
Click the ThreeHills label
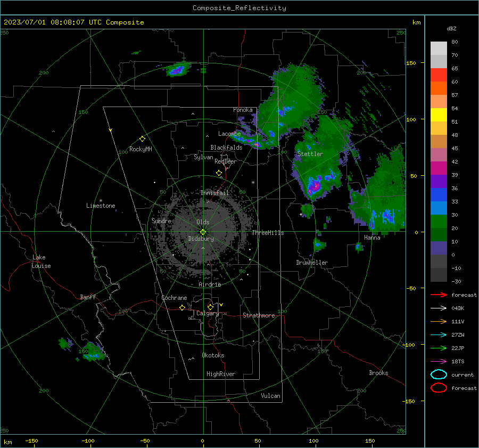268,233
